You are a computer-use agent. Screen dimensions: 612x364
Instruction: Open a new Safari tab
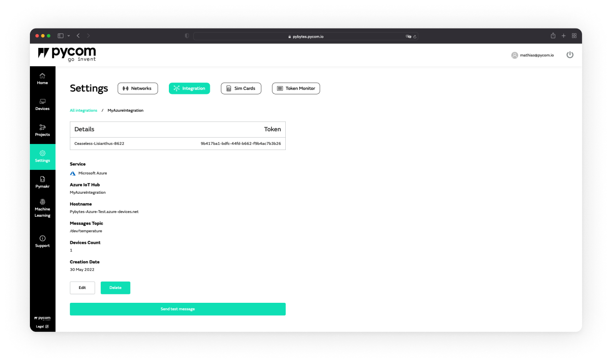click(564, 36)
